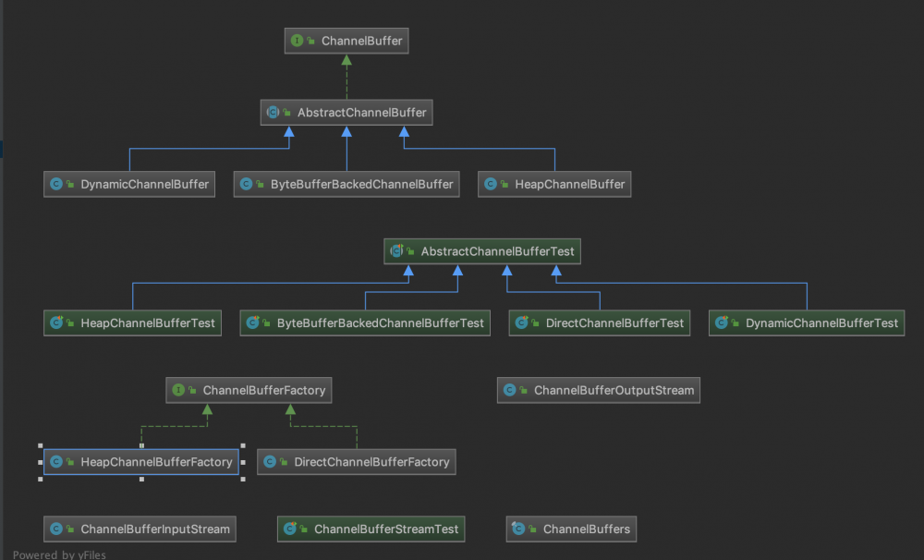Click visibility lock icon on HeapChannelBufferFactory

tap(70, 461)
